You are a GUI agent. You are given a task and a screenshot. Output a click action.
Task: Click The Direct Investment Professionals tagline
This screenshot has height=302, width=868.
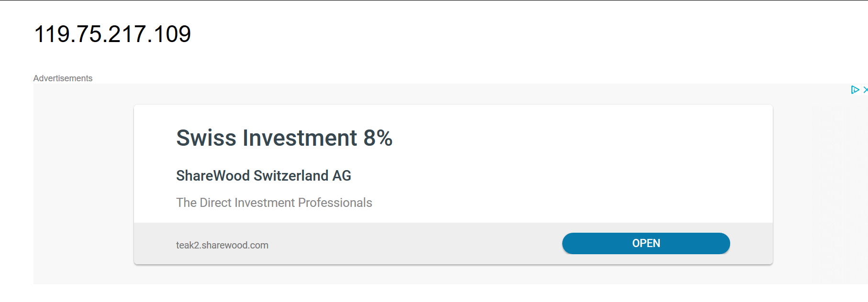(274, 203)
